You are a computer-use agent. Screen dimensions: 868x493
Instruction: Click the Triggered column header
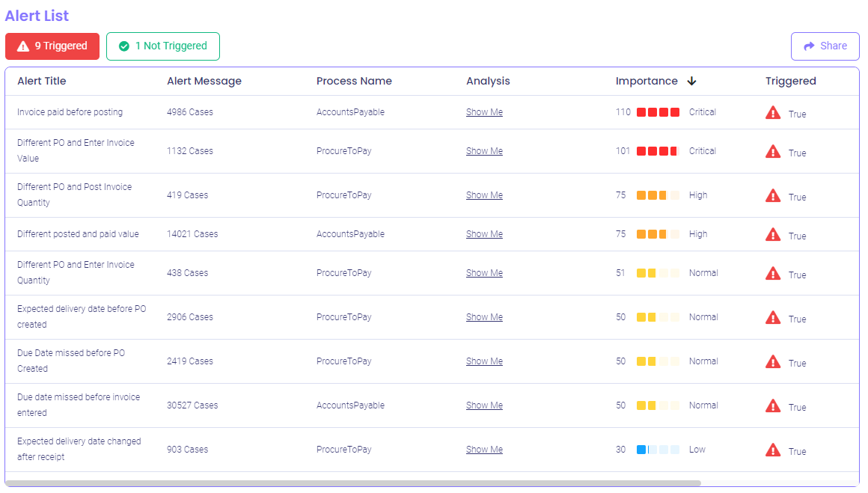pyautogui.click(x=790, y=81)
